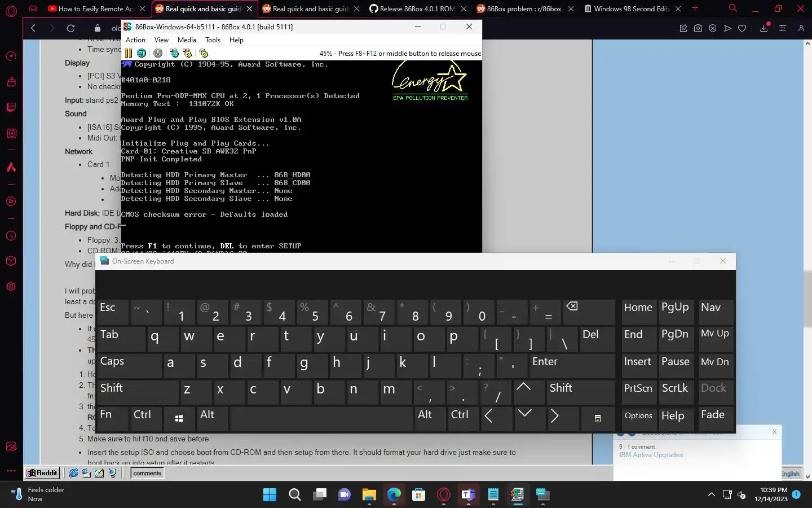Show hidden system tray icons chevron

712,495
